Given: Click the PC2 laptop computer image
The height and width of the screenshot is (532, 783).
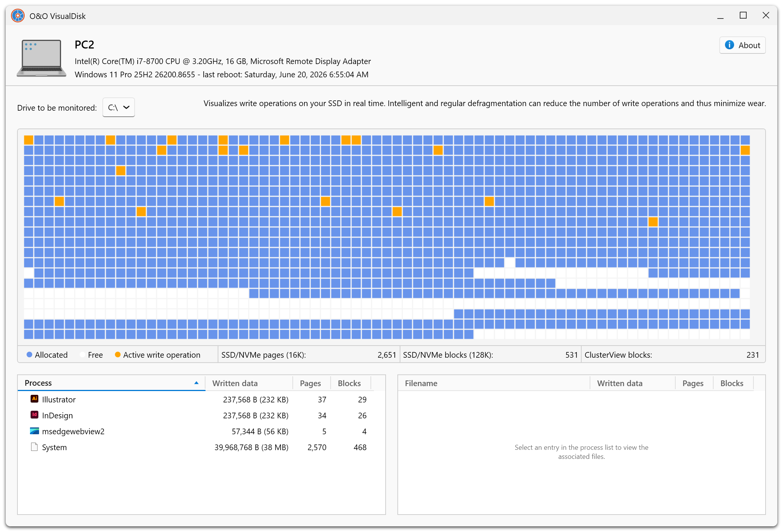Looking at the screenshot, I should tap(42, 58).
